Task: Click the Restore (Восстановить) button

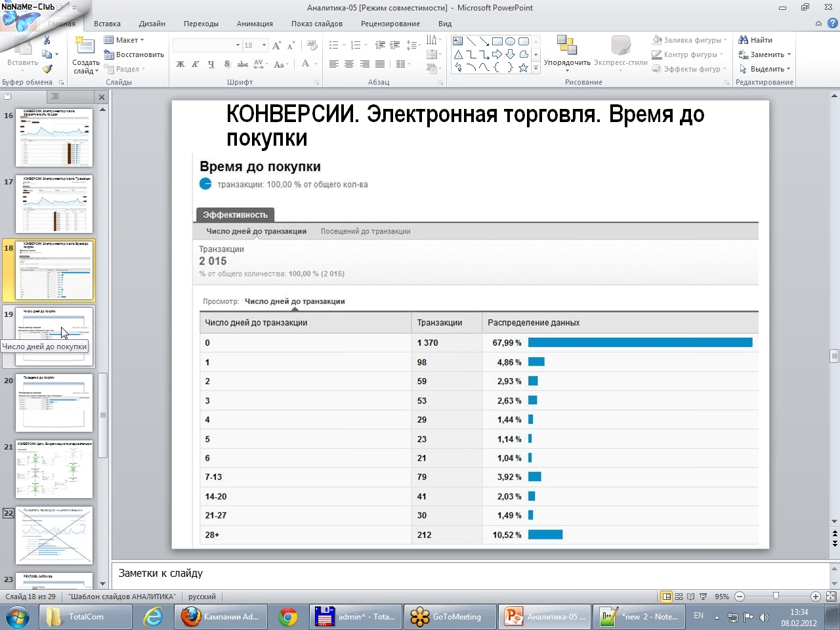Action: [x=134, y=54]
